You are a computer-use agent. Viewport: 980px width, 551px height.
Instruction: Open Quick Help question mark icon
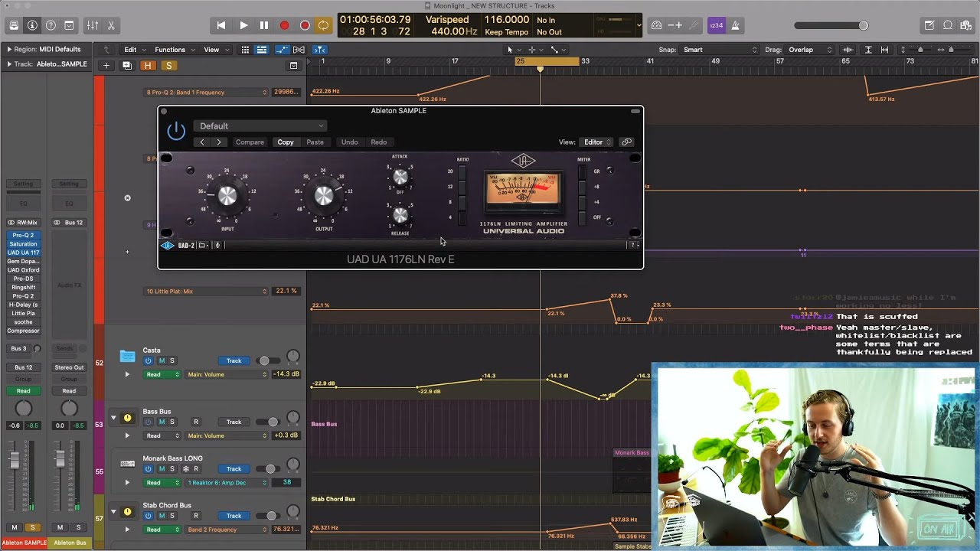(x=51, y=25)
